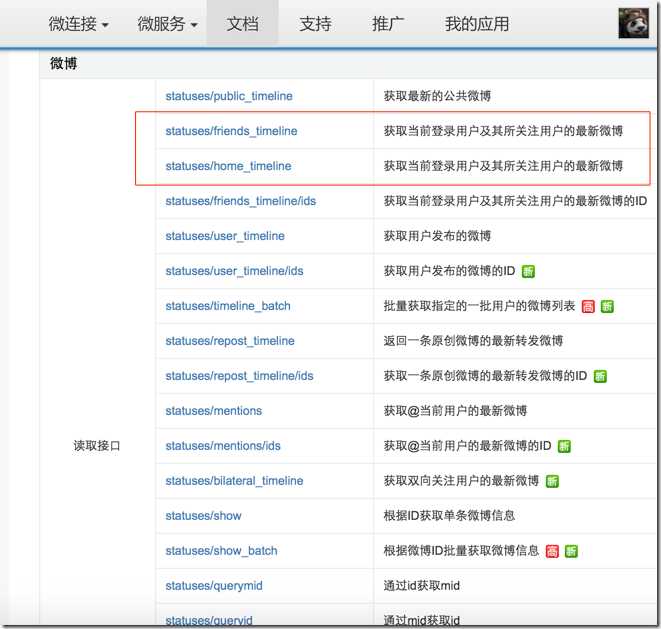Open statuses/bilateral_timeline link
Viewport: 661px width, 629px height.
234,481
